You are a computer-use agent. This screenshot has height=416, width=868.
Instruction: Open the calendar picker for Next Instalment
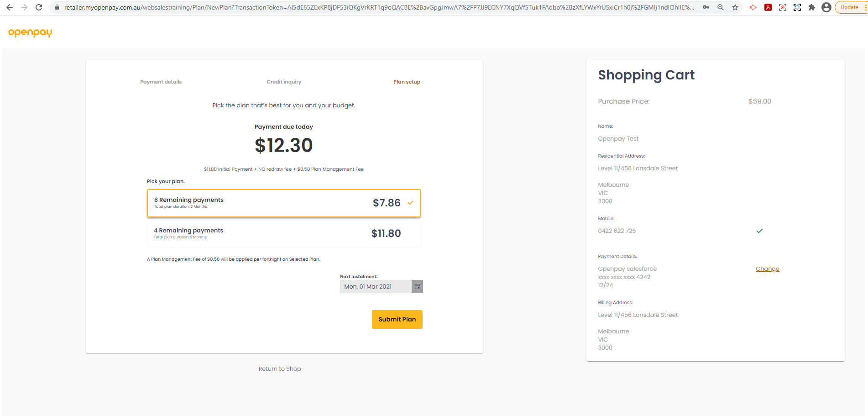click(x=417, y=287)
